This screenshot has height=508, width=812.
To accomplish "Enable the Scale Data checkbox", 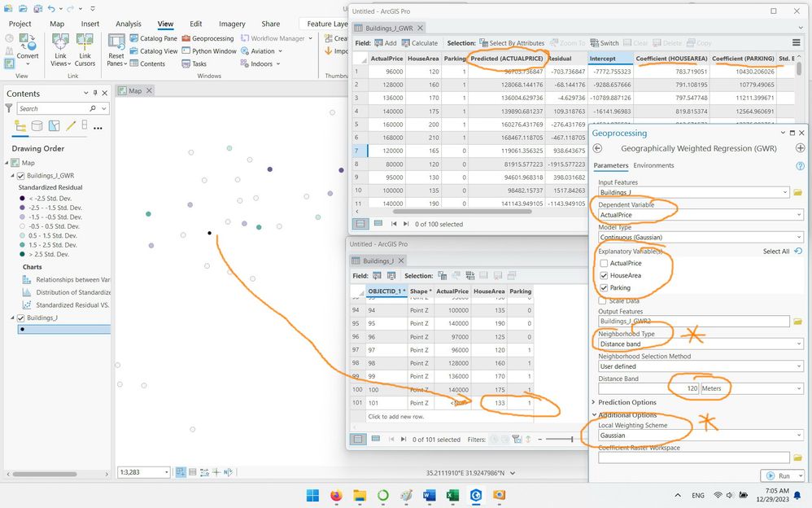I will click(602, 300).
